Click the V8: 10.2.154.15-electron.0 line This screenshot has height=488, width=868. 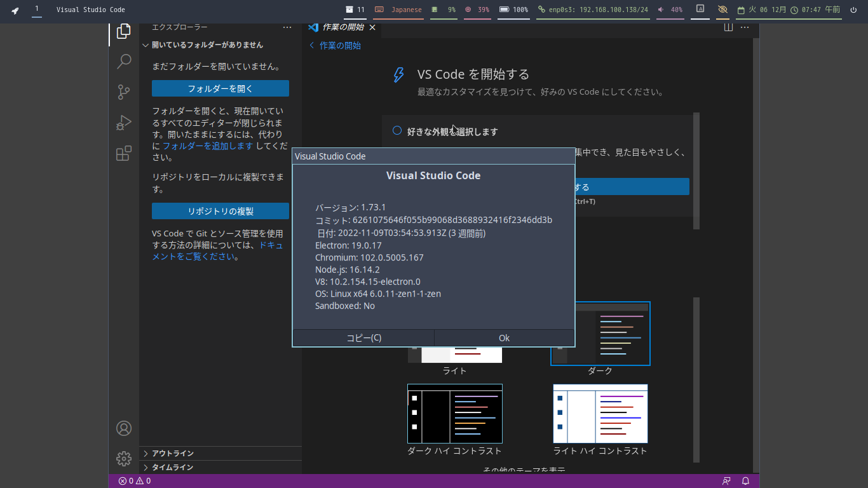coord(368,281)
